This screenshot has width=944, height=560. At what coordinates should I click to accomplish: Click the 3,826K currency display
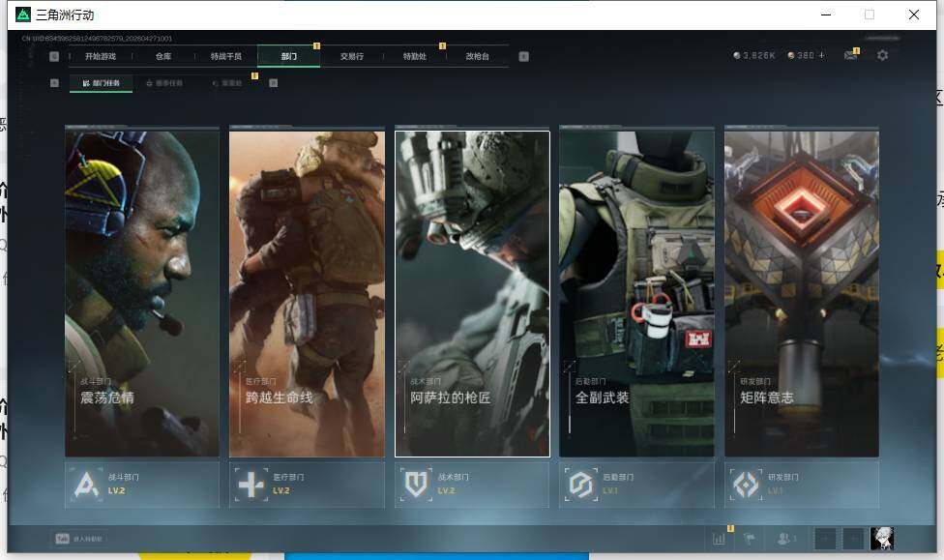click(x=753, y=55)
